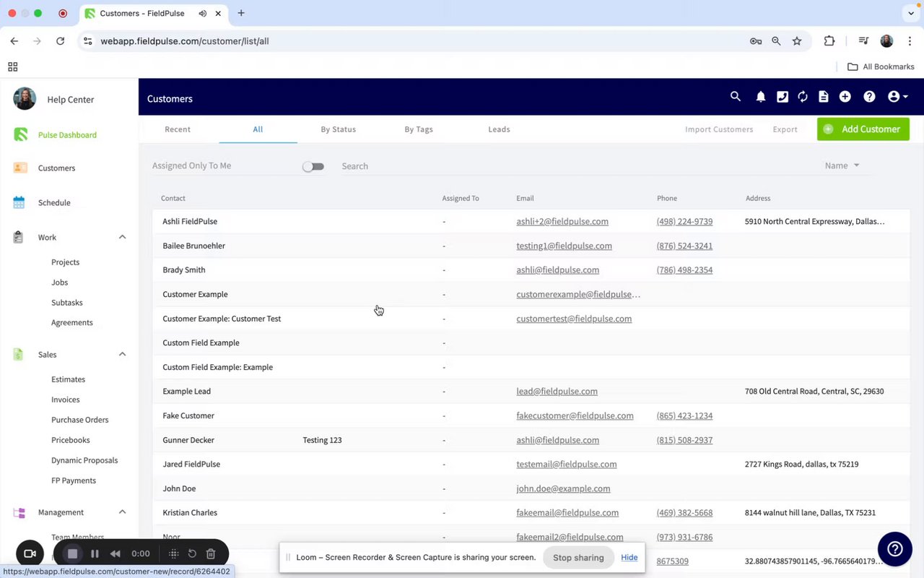Image resolution: width=924 pixels, height=578 pixels.
Task: Select the All customers tab
Action: point(258,129)
